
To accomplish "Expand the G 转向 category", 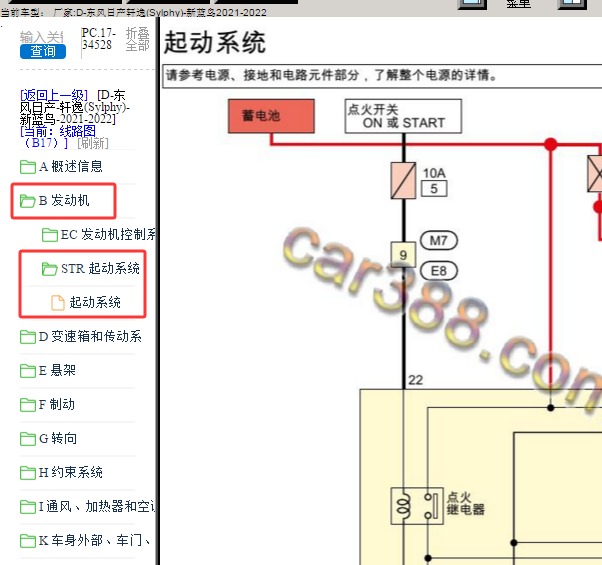I will (x=58, y=439).
